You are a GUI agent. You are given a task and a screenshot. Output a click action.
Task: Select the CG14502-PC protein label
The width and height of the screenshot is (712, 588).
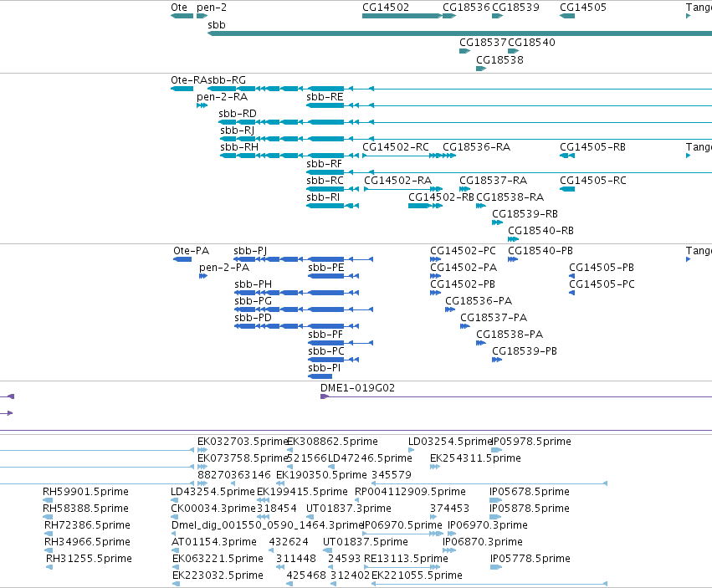(463, 251)
